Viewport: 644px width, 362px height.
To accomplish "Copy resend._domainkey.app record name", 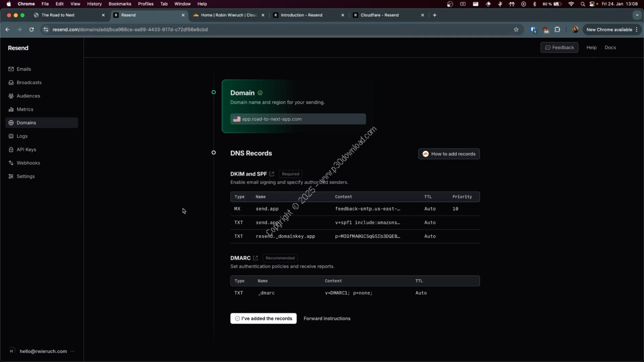I will [285, 236].
